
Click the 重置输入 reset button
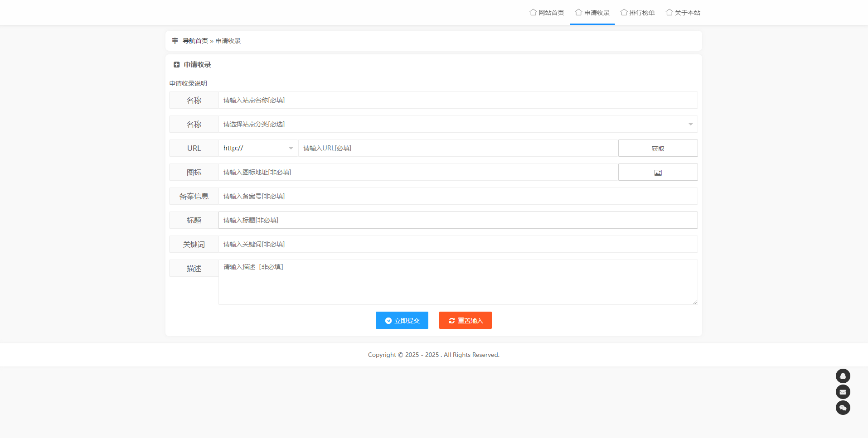(466, 320)
